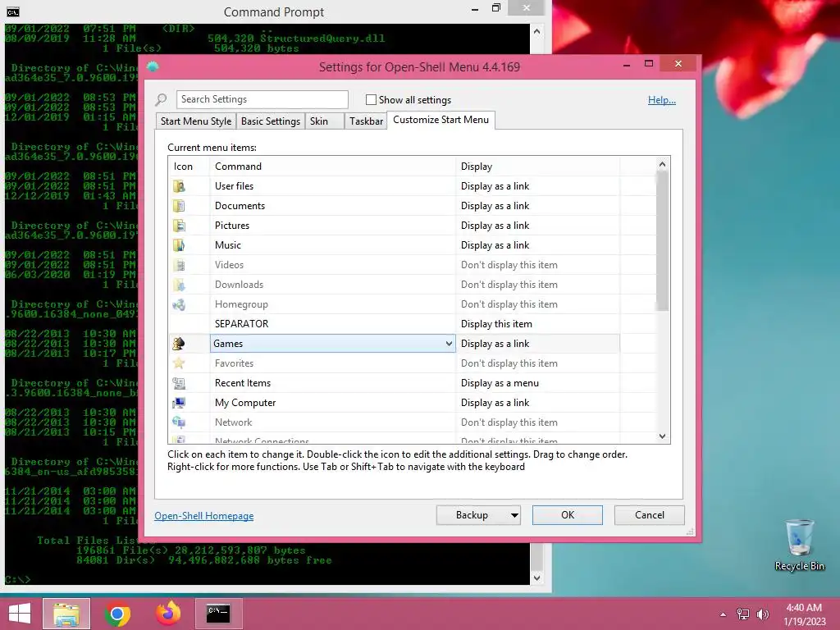
Task: Open File Explorer from the taskbar
Action: pos(66,614)
